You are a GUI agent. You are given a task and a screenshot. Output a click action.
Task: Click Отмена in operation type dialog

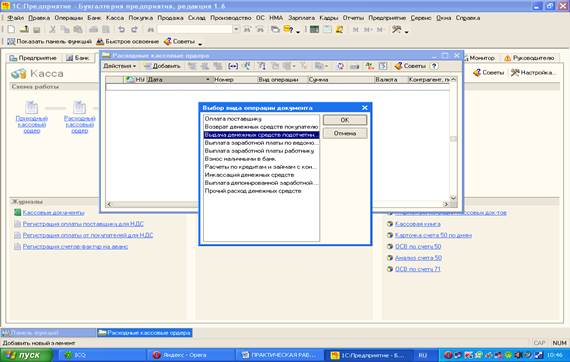(x=345, y=133)
